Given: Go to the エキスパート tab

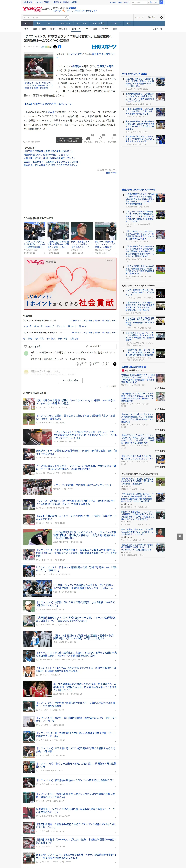Looking at the screenshot, I should [64, 24].
